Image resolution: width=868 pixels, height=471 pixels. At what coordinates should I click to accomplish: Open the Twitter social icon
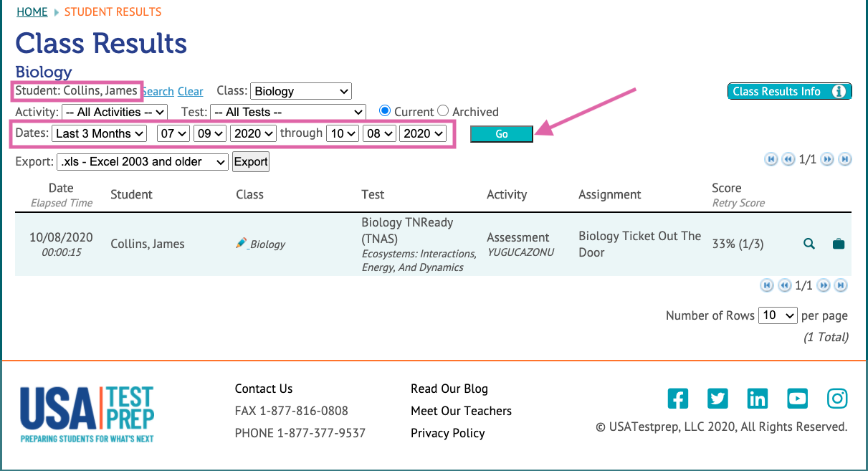point(717,399)
